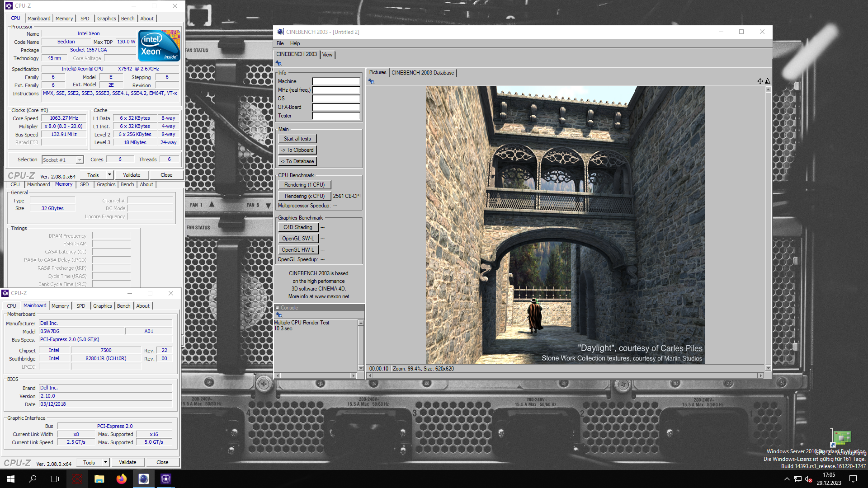Switch to the CINEBENCH 2003 Database tab
This screenshot has height=488, width=868.
pyautogui.click(x=423, y=73)
